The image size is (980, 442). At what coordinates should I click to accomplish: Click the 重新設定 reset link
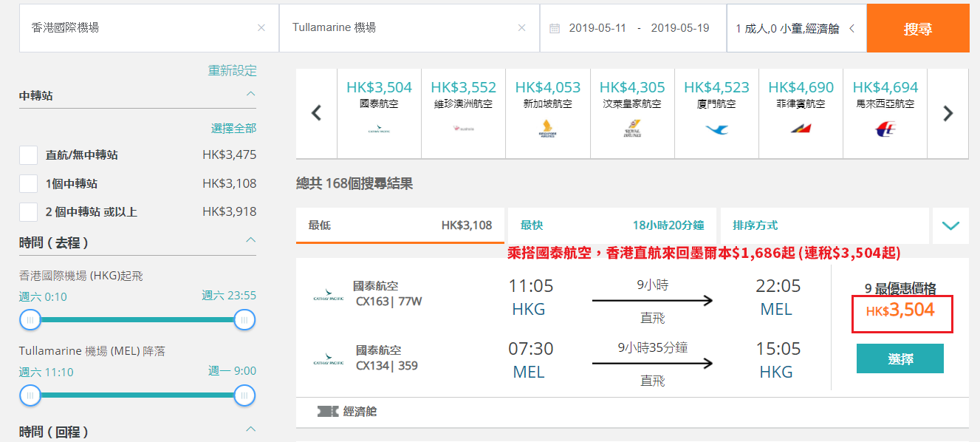(x=233, y=71)
